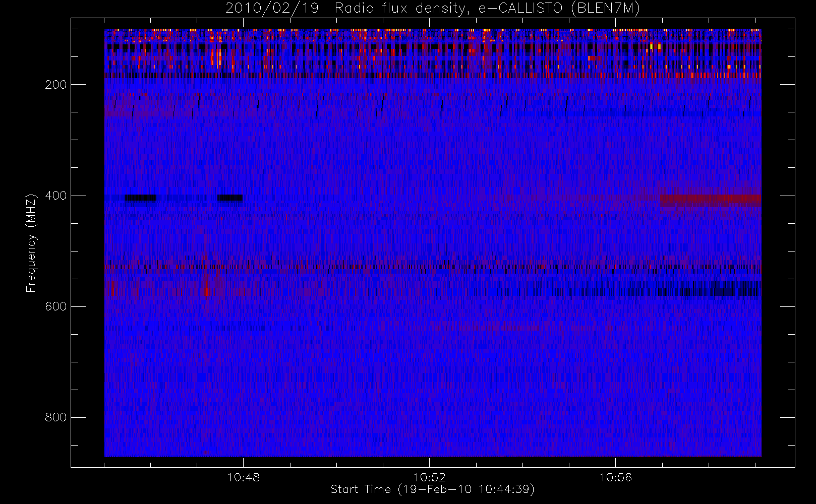Click the 'Start Time (19-Feb-10 10:44:39)' label

(x=432, y=489)
